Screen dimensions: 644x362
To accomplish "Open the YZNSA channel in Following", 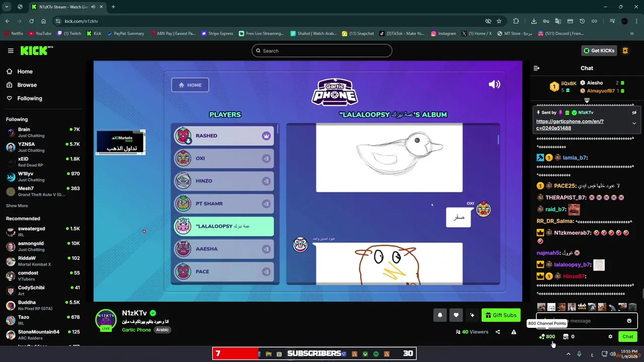I will 43,147.
